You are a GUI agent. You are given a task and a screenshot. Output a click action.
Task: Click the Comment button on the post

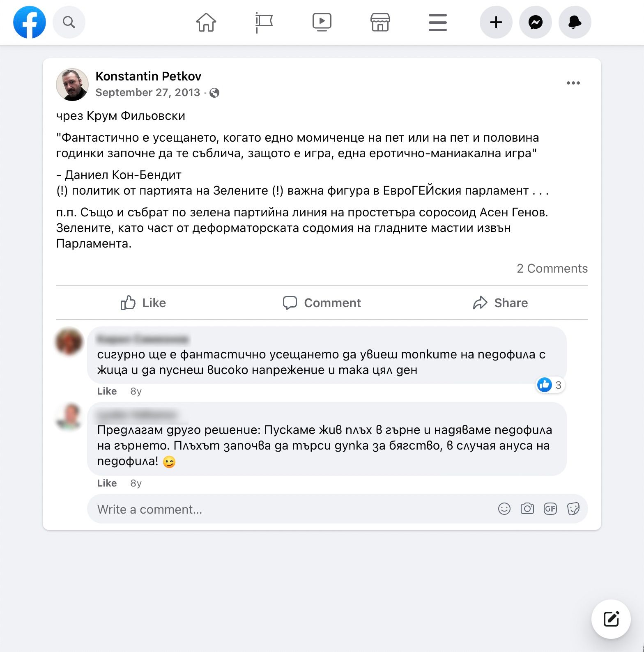322,303
